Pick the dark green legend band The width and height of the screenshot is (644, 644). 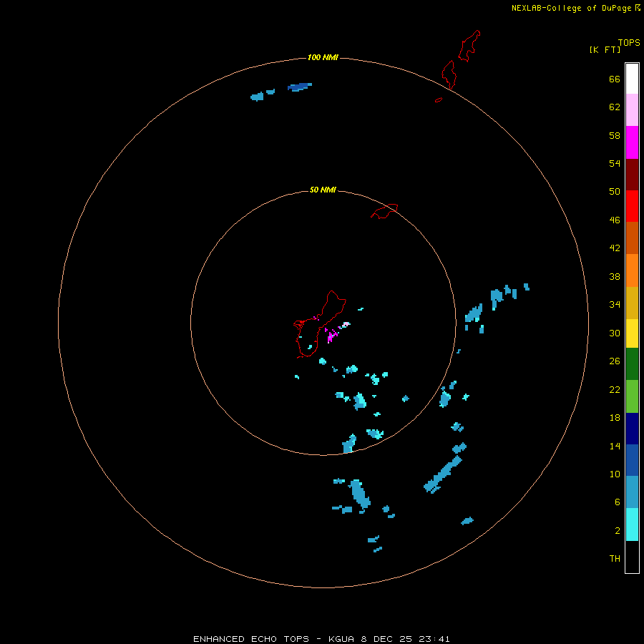click(x=632, y=364)
